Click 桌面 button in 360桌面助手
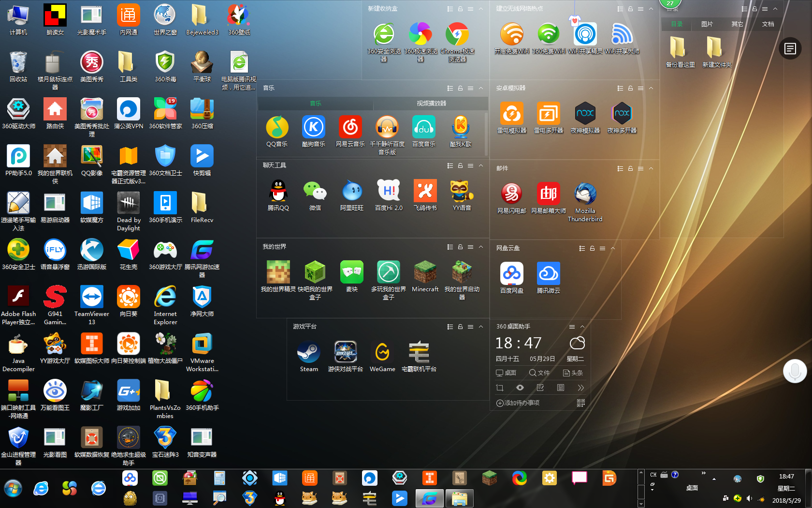The height and width of the screenshot is (508, 812). 506,373
